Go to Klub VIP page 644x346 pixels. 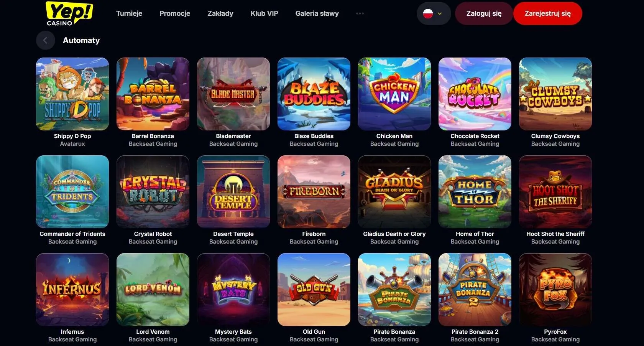point(264,13)
